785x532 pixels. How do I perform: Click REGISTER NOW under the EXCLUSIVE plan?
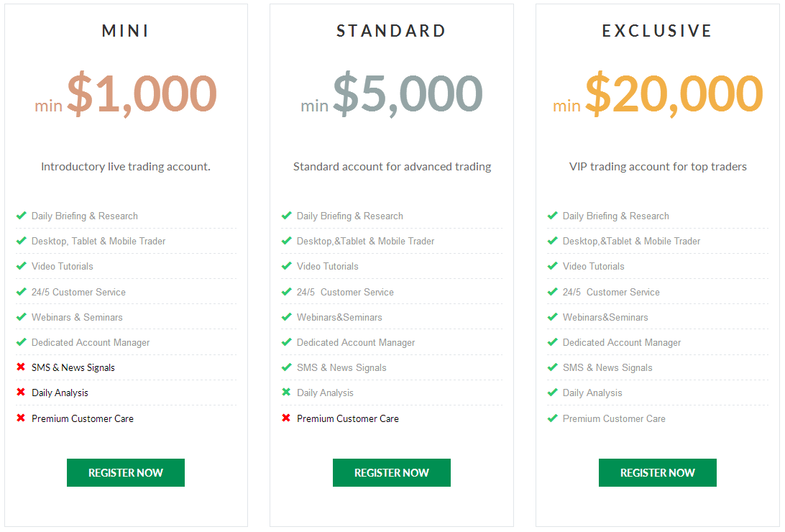(x=657, y=472)
